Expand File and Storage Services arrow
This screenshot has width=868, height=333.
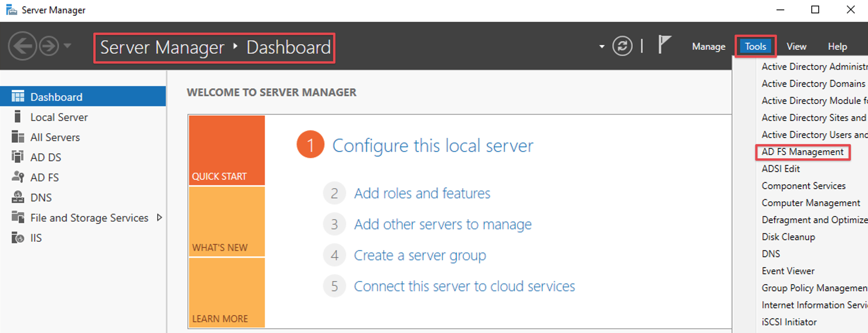[160, 218]
